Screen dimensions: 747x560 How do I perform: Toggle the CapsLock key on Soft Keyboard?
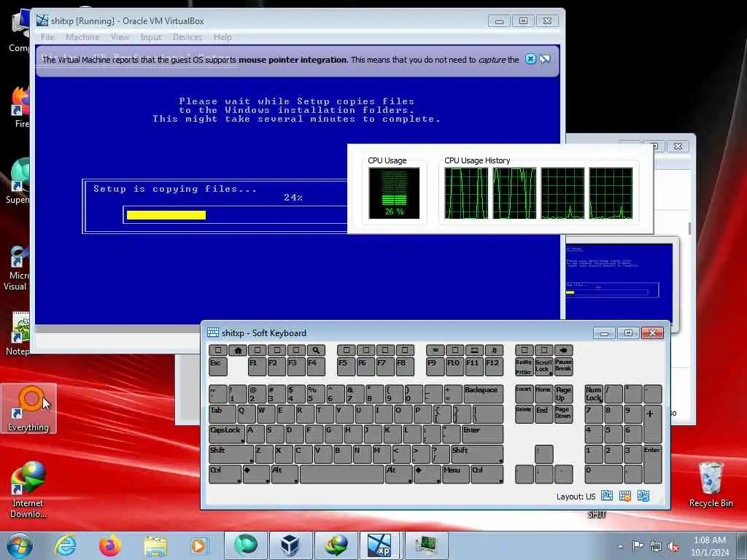coord(227,434)
